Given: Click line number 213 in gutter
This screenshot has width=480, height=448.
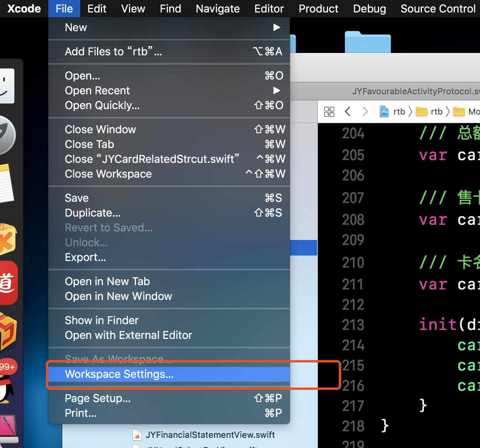Looking at the screenshot, I should tap(353, 325).
